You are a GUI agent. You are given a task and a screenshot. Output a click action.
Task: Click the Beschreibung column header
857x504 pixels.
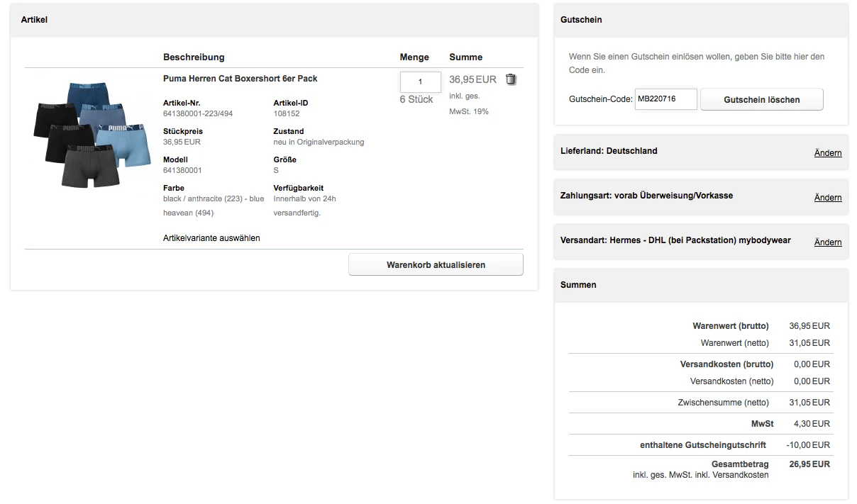pyautogui.click(x=194, y=57)
